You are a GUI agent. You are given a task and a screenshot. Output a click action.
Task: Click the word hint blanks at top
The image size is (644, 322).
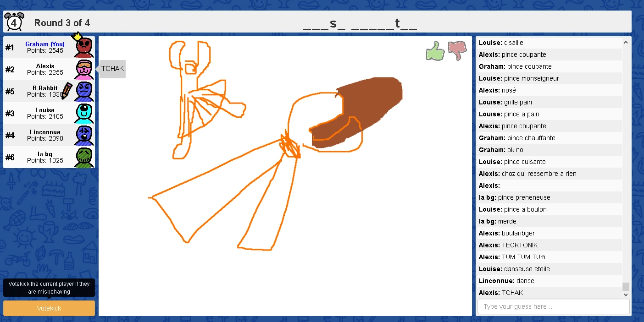tap(360, 23)
